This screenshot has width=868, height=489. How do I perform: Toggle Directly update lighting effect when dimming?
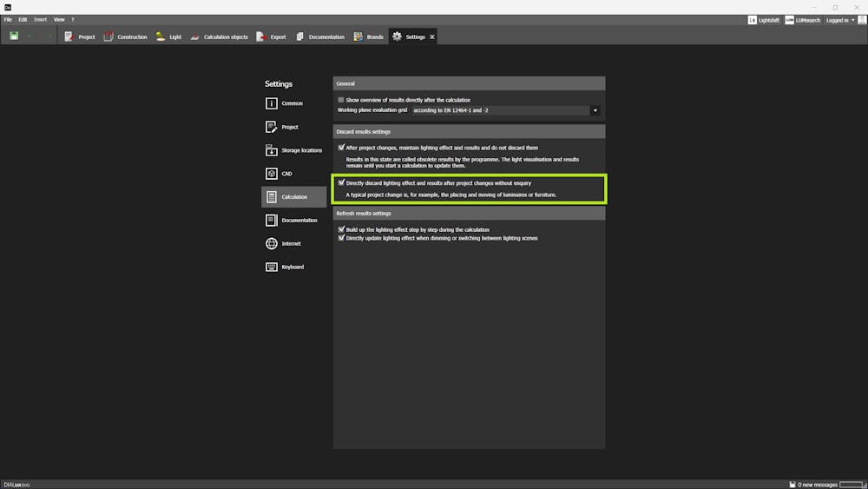[341, 238]
